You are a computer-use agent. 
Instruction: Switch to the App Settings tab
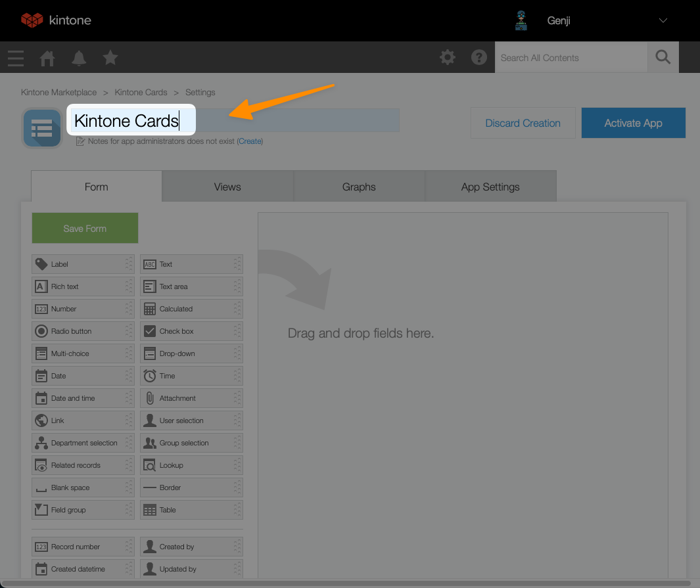tap(490, 187)
